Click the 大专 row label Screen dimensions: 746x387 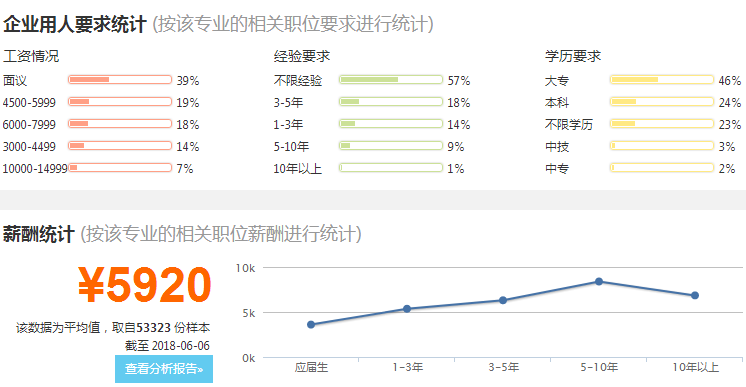(557, 80)
